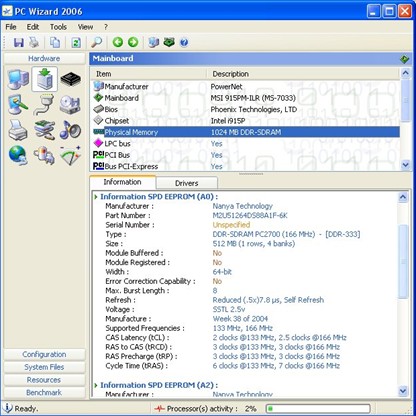Click Week 38 of 2004 value

(x=240, y=319)
